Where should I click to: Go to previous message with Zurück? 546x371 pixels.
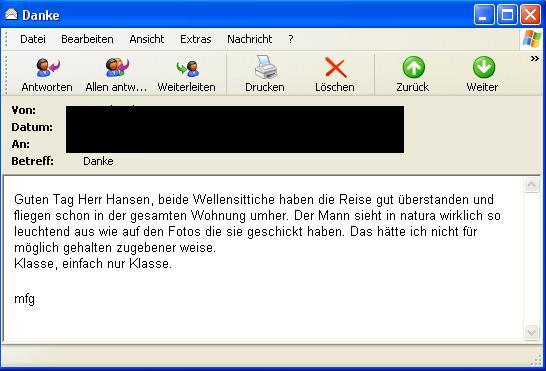click(413, 67)
